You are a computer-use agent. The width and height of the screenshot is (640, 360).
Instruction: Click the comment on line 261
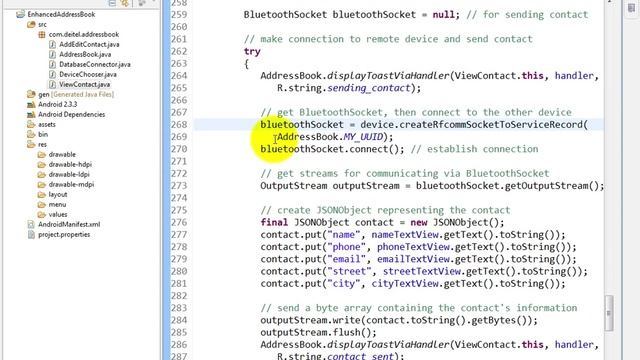coord(388,39)
